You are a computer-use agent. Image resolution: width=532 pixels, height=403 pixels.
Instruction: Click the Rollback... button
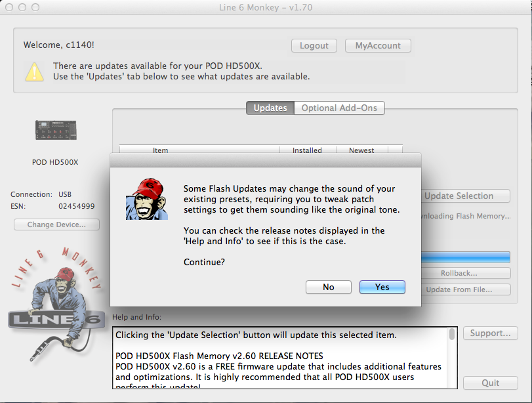pos(466,273)
